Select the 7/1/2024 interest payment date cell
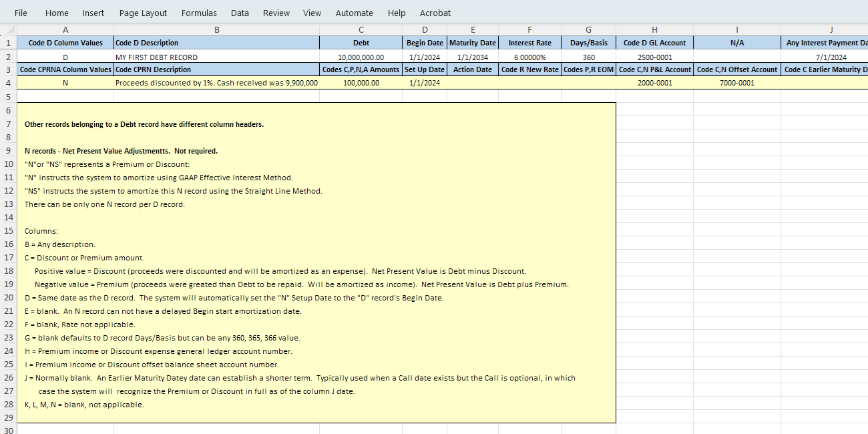The width and height of the screenshot is (868, 434). point(825,57)
